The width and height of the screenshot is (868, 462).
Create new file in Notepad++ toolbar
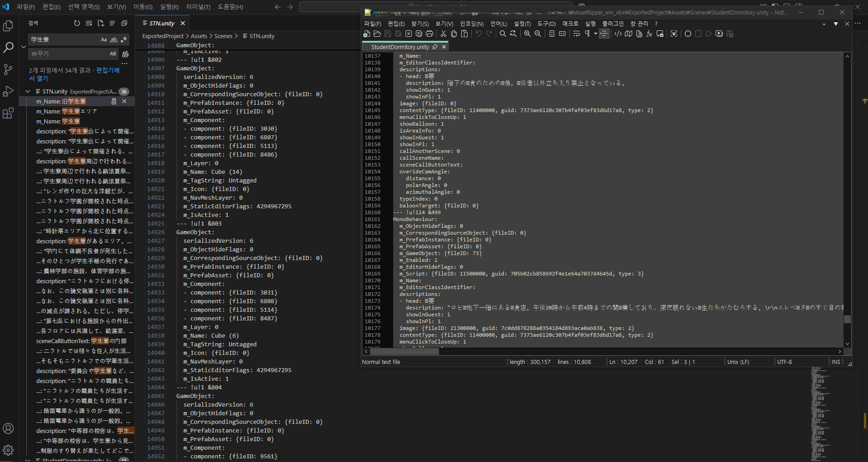click(x=367, y=34)
